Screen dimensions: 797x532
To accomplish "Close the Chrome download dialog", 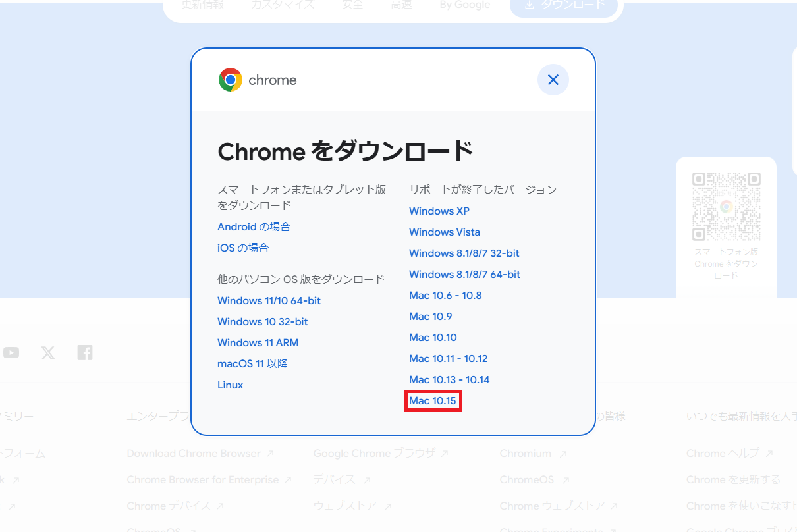I will [x=553, y=80].
